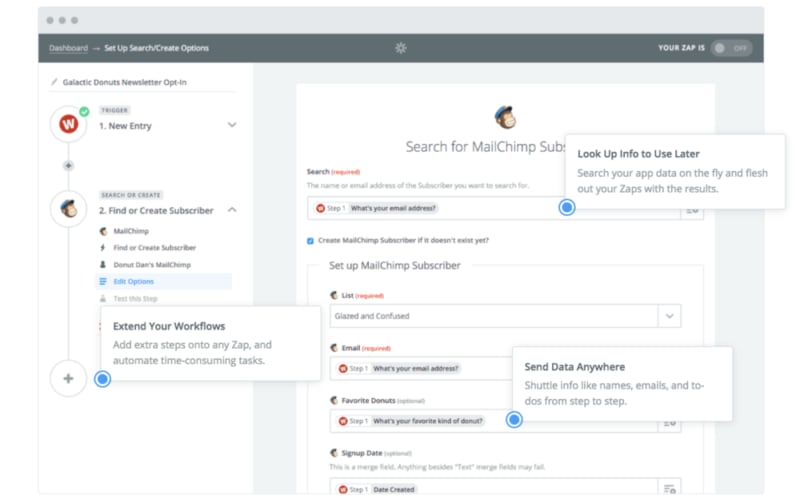Click the Email required input field
This screenshot has height=503, width=800.
point(421,368)
